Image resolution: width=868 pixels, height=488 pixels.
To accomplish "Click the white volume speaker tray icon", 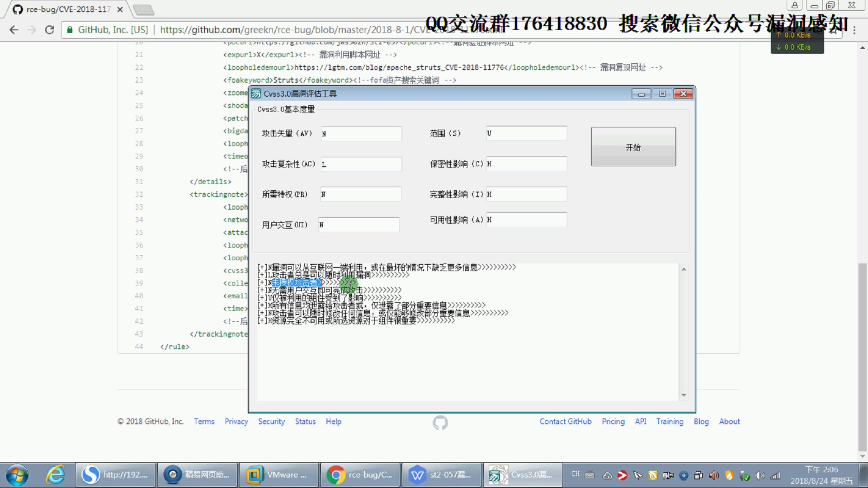I will [x=760, y=475].
